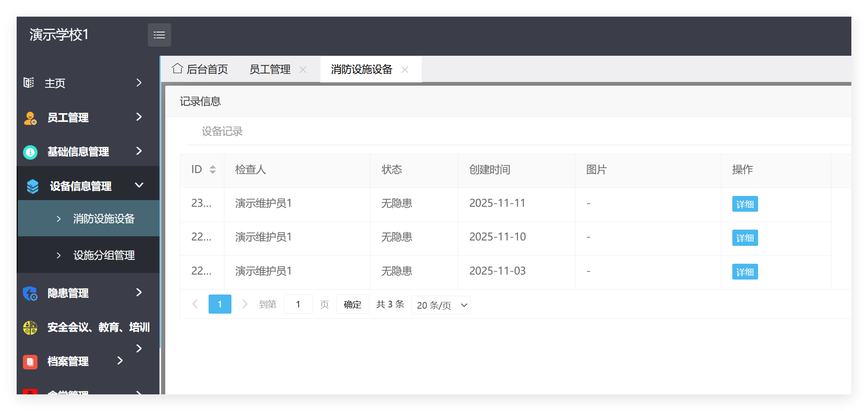The image size is (868, 411).
Task: Open the 设施分组管理 submenu item
Action: (89, 255)
